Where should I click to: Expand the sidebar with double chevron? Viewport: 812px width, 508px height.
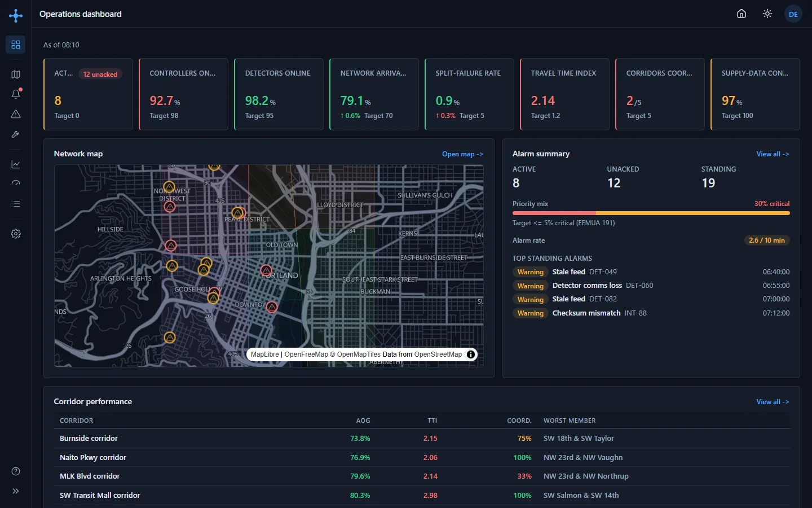16,491
